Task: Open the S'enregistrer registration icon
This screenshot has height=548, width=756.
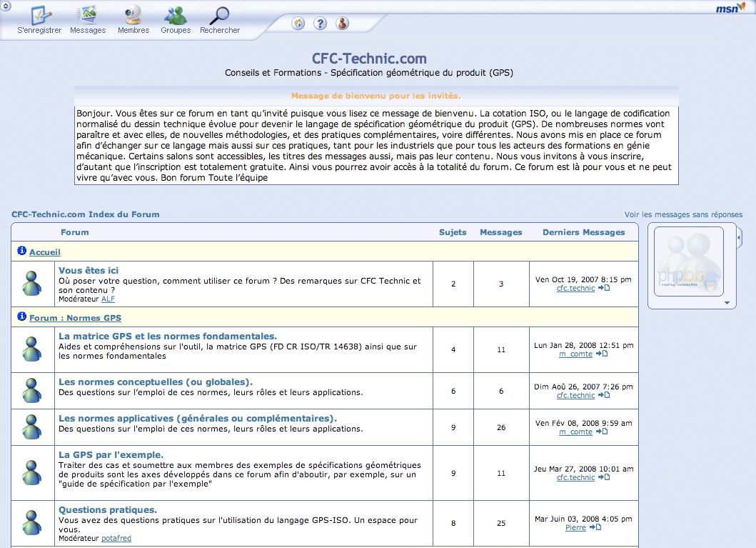Action: coord(39,16)
